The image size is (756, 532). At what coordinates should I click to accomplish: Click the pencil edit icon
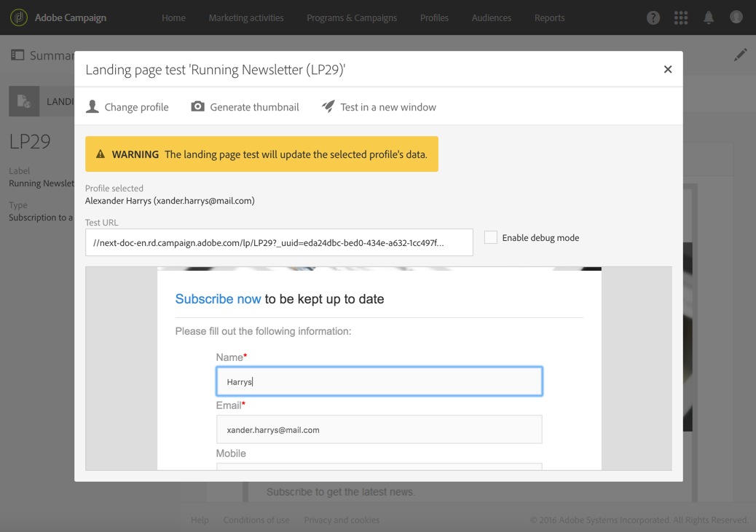[x=740, y=55]
